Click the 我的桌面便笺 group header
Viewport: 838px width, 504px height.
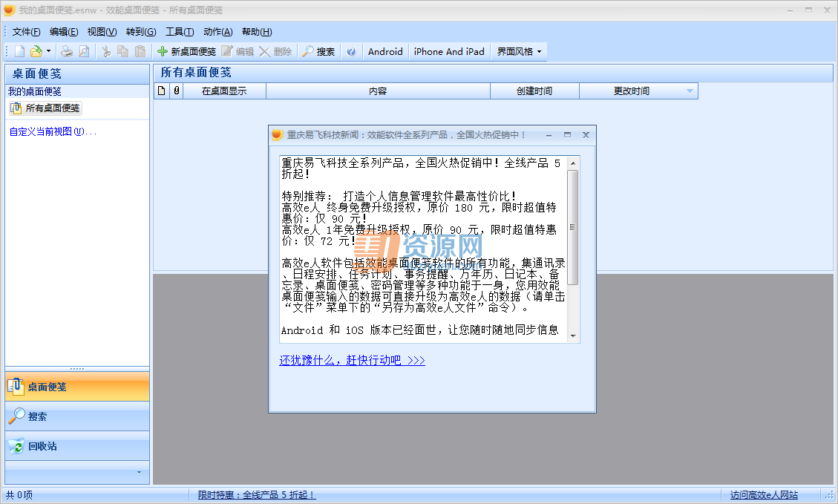77,91
